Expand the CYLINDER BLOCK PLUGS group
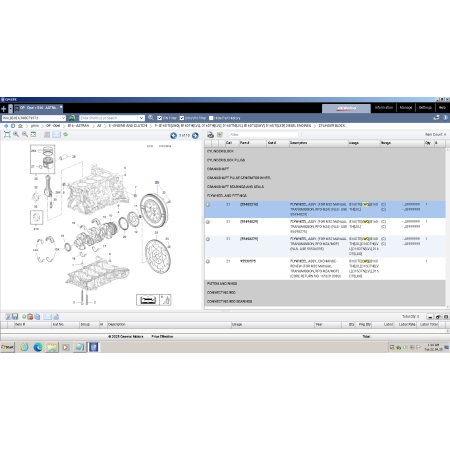Viewport: 450px width, 450px height. click(x=325, y=160)
